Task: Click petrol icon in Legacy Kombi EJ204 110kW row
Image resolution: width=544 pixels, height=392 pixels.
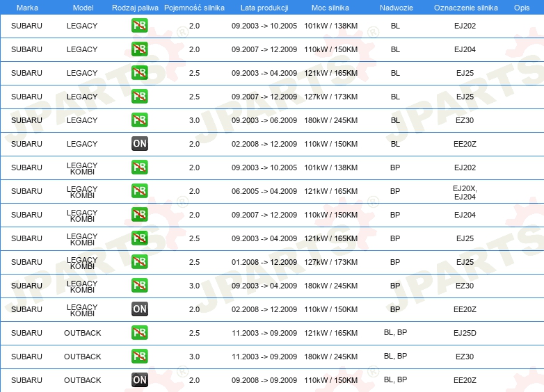Action: [x=139, y=215]
